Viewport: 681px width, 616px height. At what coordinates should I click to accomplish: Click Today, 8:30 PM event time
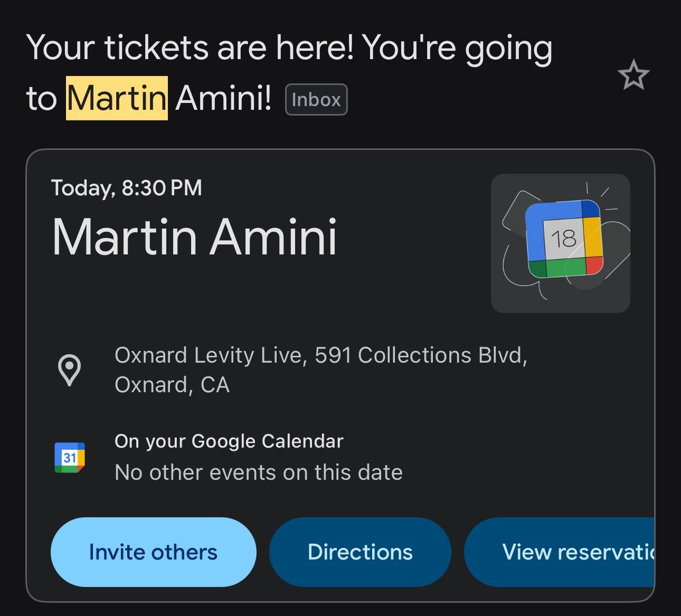point(127,187)
